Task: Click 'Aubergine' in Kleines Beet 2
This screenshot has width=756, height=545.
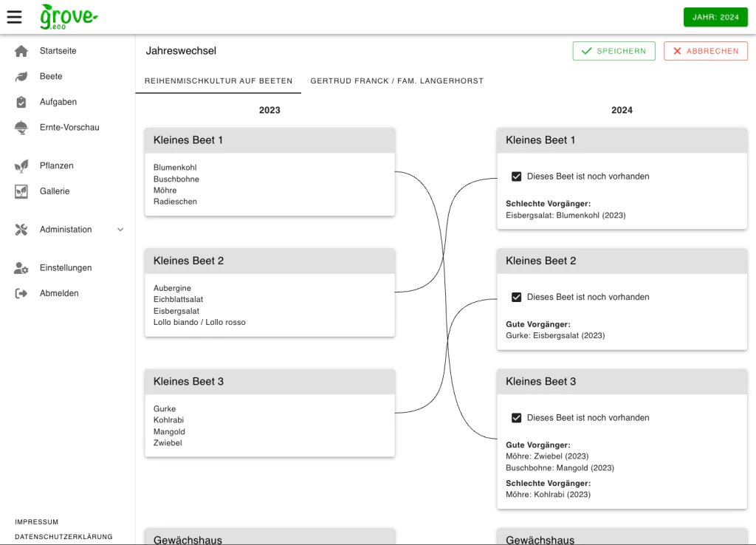Action: pyautogui.click(x=172, y=288)
